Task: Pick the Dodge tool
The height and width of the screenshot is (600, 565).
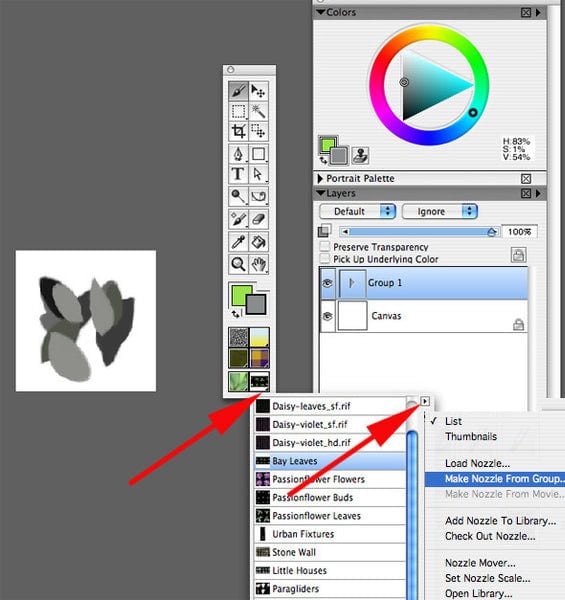Action: pos(238,196)
